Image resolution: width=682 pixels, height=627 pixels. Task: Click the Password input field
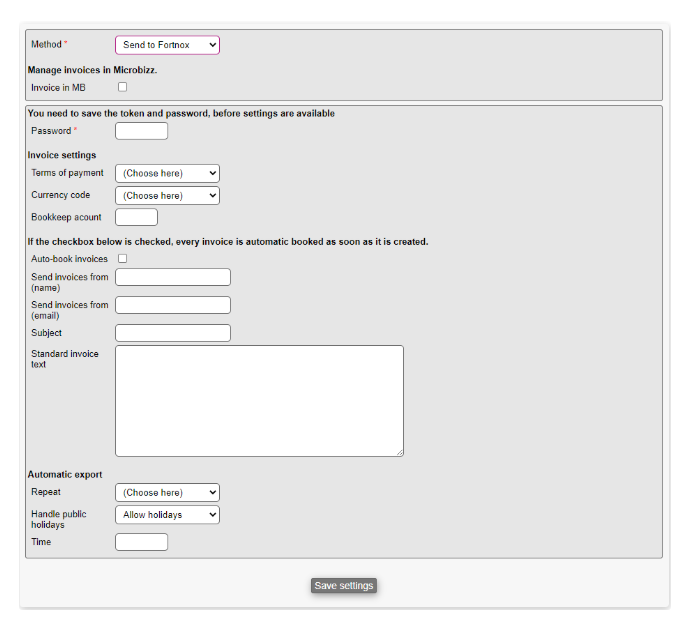[141, 131]
